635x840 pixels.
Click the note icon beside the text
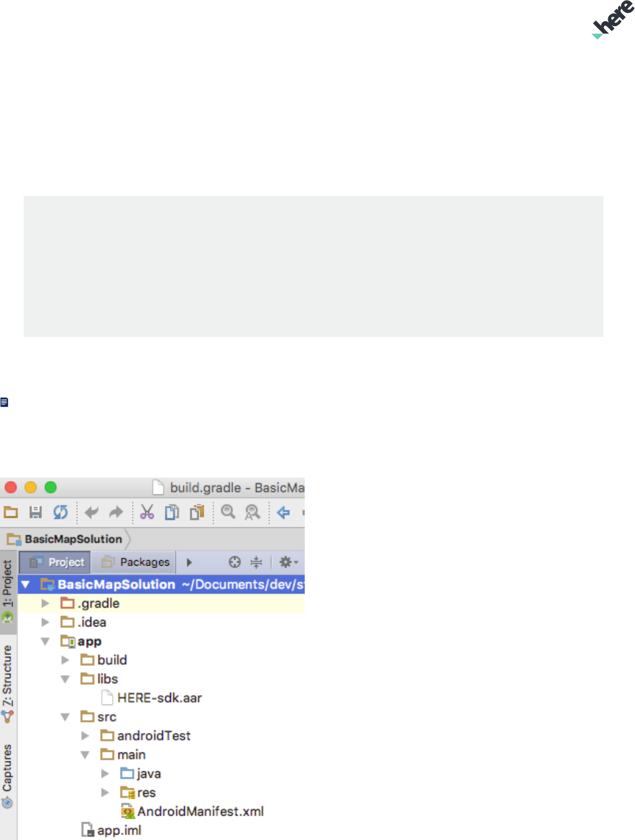click(4, 402)
